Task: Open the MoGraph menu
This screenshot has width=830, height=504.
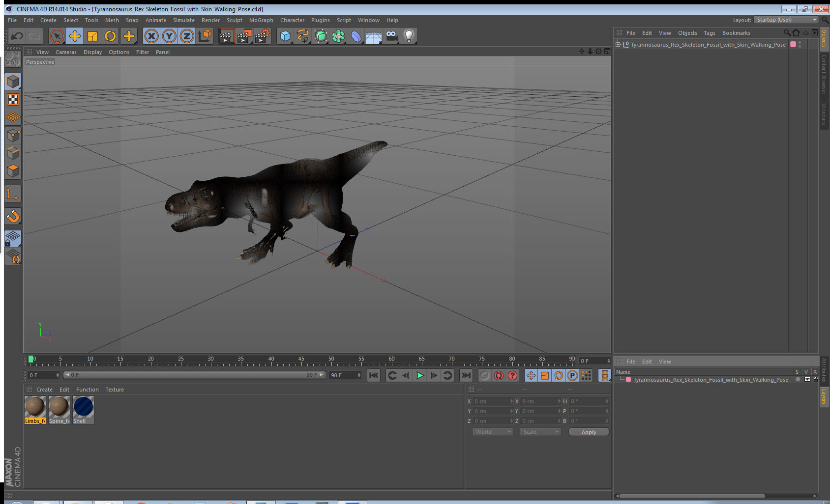Action: coord(261,20)
